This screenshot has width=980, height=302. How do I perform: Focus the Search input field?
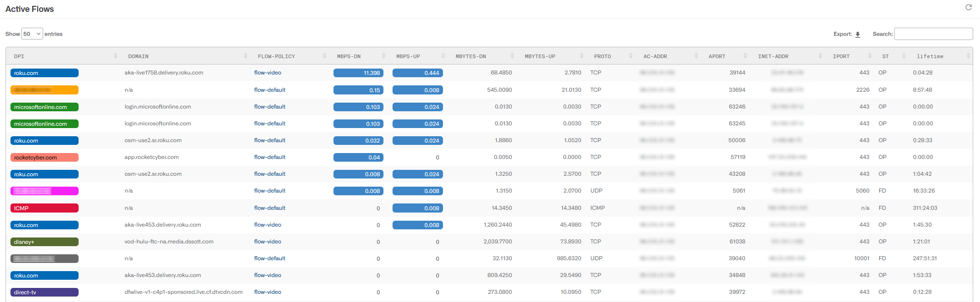tap(933, 34)
